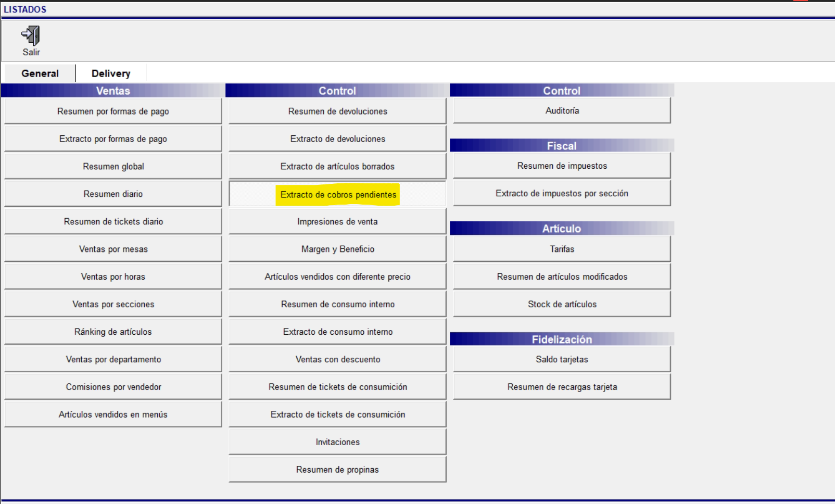Show Ventas con descuento listing
This screenshot has width=835, height=504.
tap(337, 359)
